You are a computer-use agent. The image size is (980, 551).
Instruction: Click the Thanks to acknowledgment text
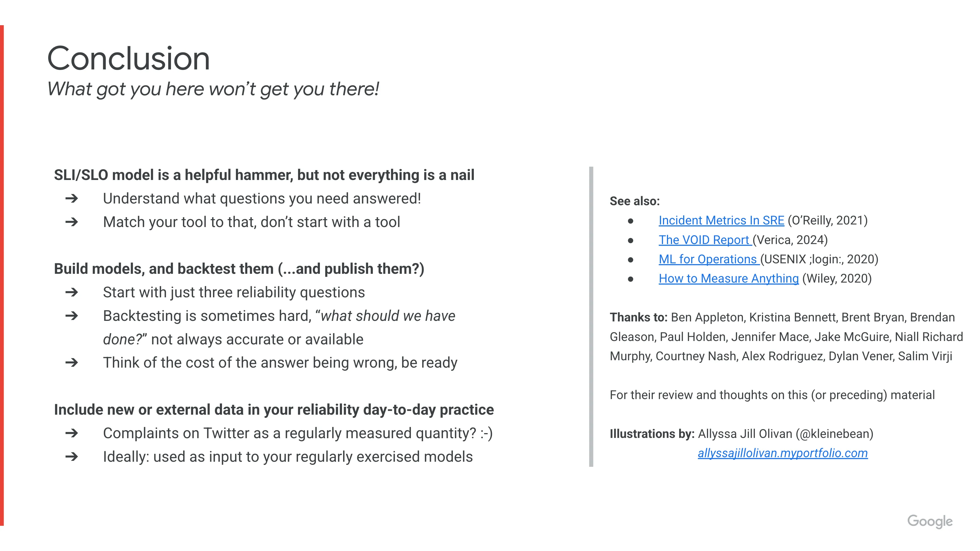click(786, 337)
